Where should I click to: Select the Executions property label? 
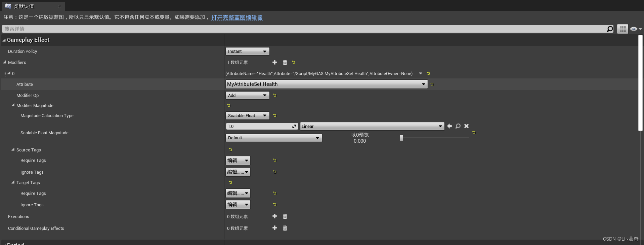[x=18, y=216]
